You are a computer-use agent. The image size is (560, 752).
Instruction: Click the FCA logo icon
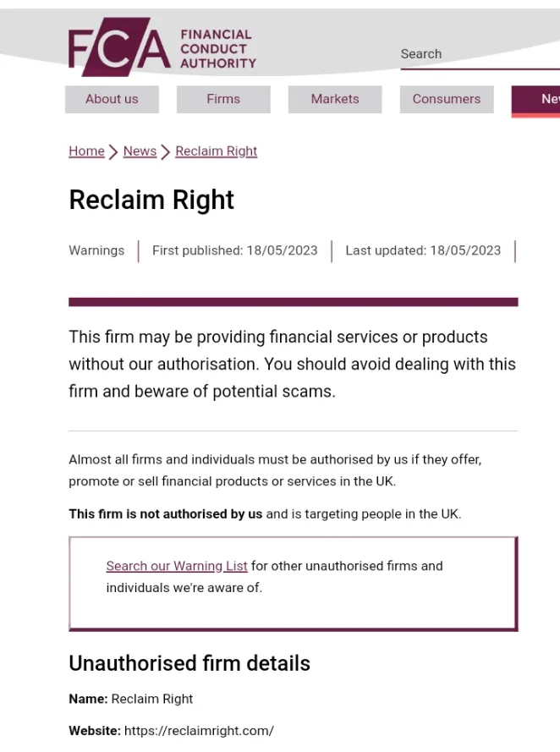119,47
